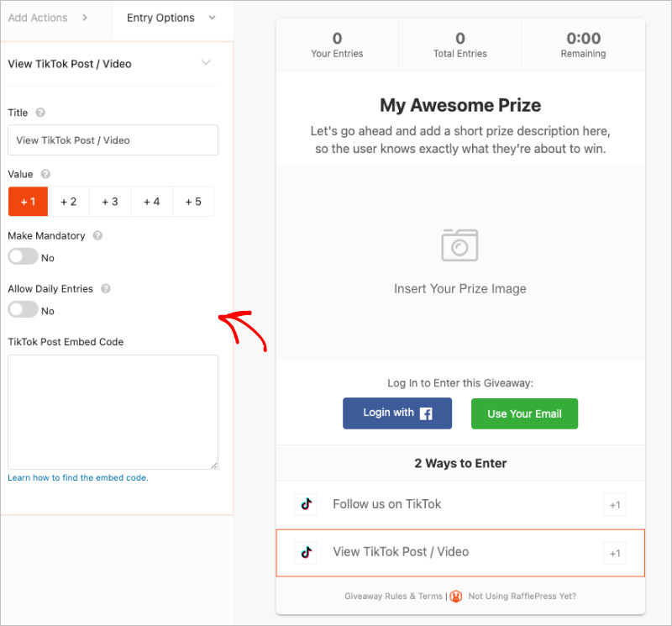672x626 pixels.
Task: Click the TikTok icon beside View TikTok Post / Video
Action: pyautogui.click(x=305, y=552)
